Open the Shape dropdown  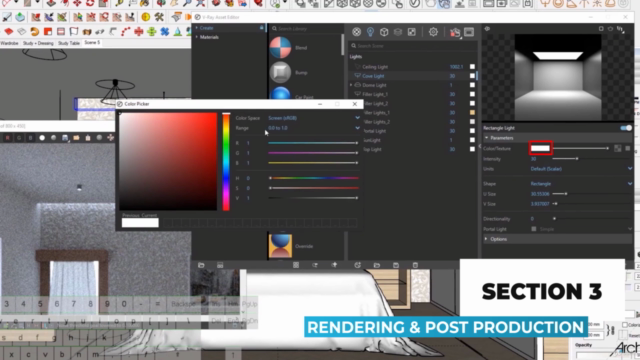[x=581, y=184]
